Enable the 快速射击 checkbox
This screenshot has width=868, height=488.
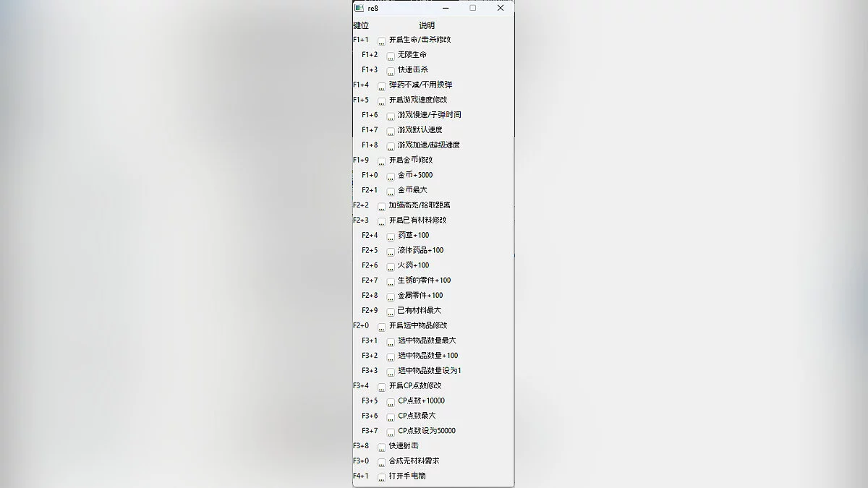(382, 448)
